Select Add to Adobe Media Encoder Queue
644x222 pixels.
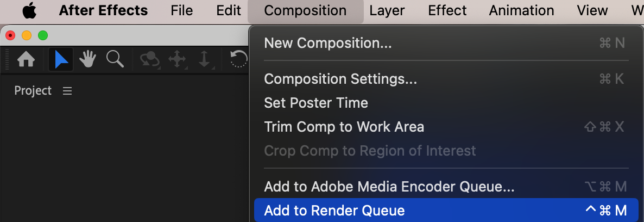(389, 187)
